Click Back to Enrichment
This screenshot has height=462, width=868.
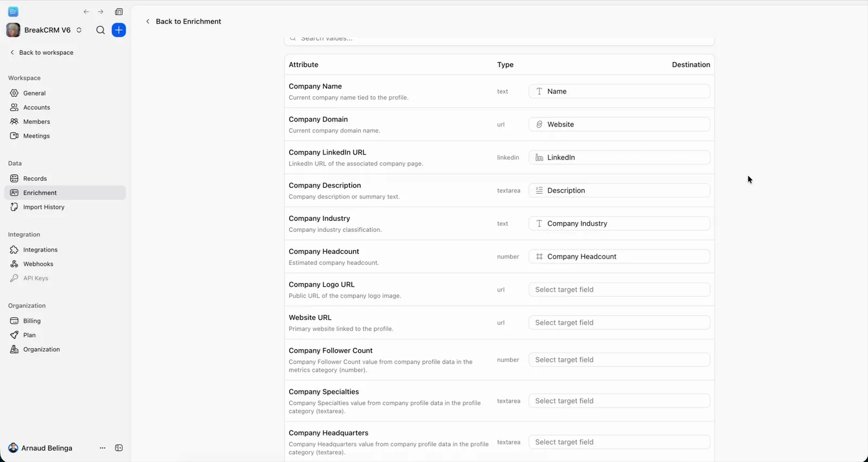pyautogui.click(x=183, y=22)
